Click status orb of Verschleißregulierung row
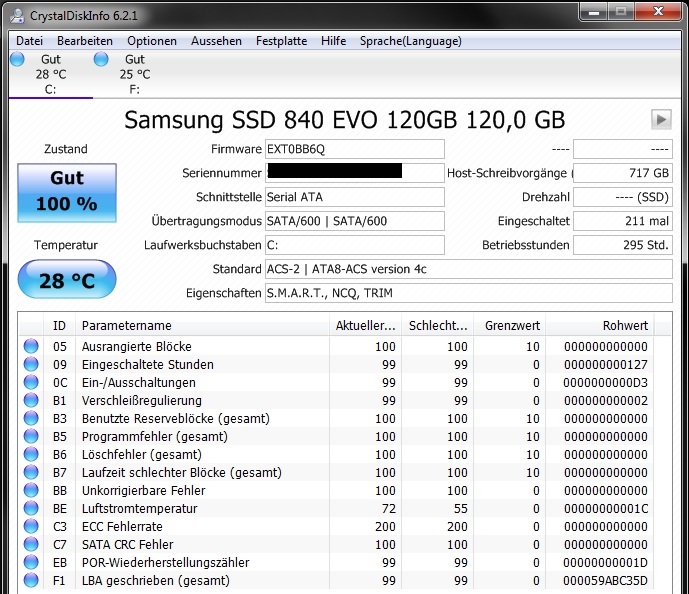The image size is (689, 594). [x=31, y=400]
